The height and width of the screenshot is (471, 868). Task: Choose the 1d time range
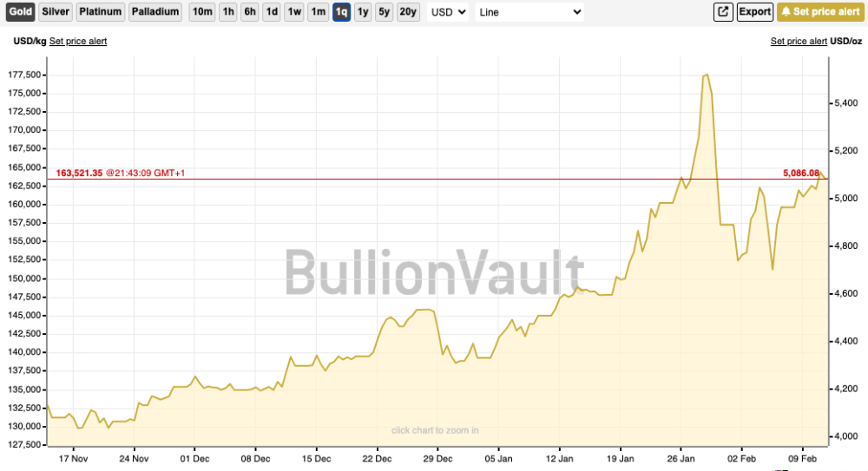[x=272, y=12]
